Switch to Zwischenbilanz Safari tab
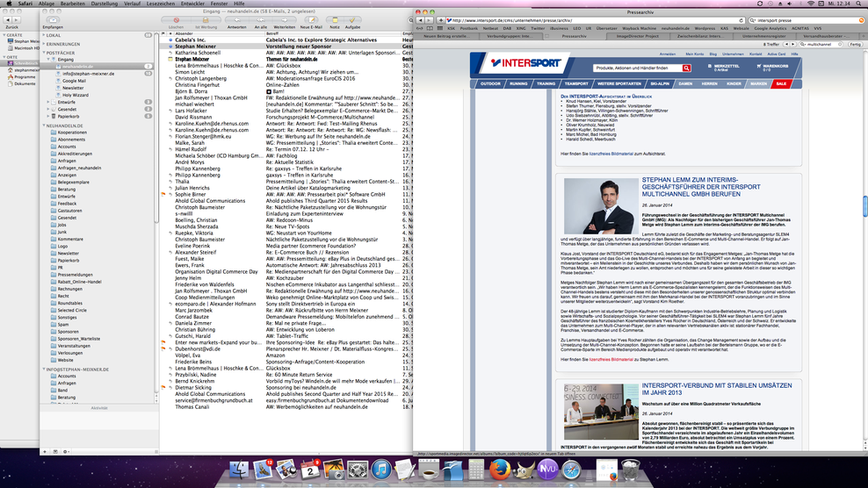Image resolution: width=868 pixels, height=488 pixels. tap(699, 36)
